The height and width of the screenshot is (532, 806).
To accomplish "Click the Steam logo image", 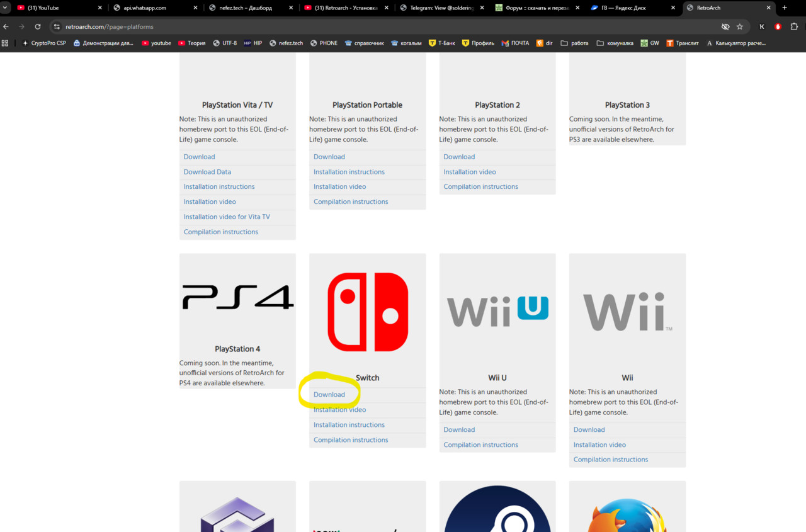I will point(497,509).
